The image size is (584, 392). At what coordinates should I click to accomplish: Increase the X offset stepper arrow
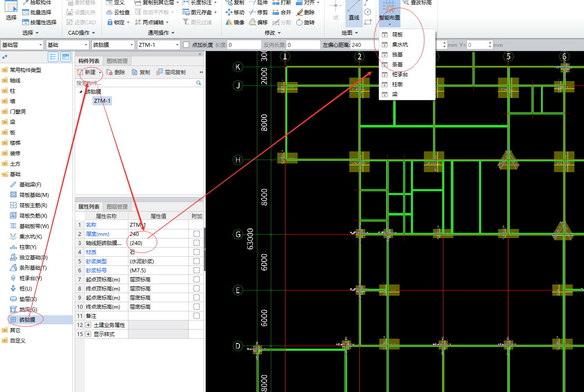click(444, 42)
